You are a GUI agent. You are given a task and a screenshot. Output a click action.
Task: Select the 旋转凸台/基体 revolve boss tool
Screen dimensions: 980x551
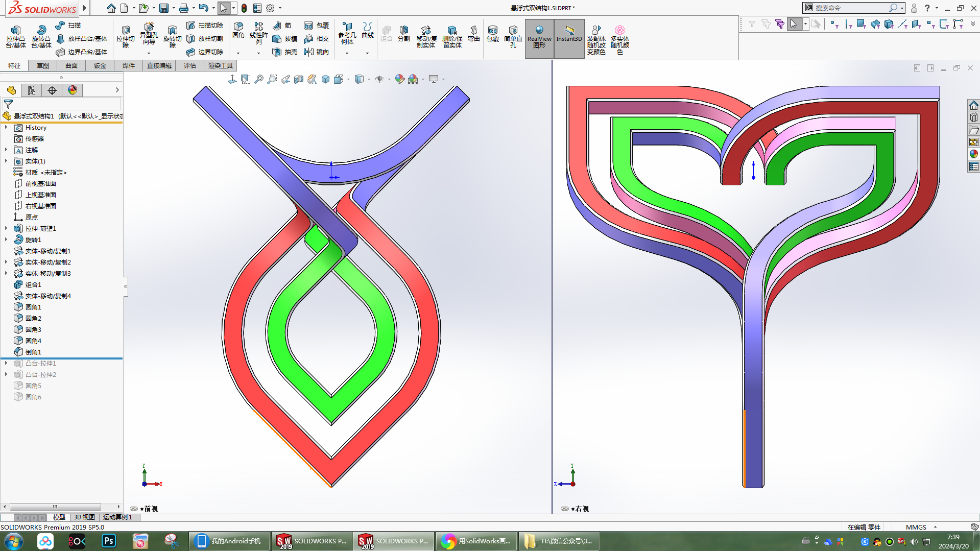pyautogui.click(x=41, y=37)
